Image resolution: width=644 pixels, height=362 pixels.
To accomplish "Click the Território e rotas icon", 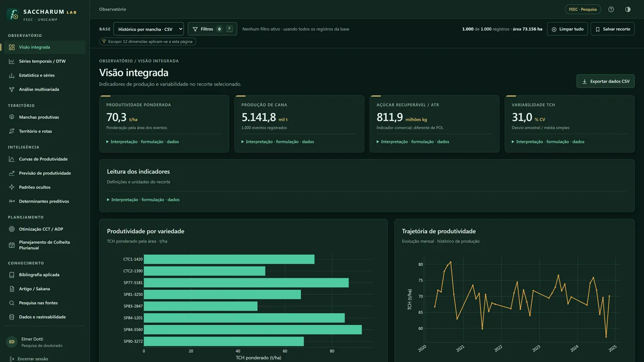I will click(x=11, y=131).
